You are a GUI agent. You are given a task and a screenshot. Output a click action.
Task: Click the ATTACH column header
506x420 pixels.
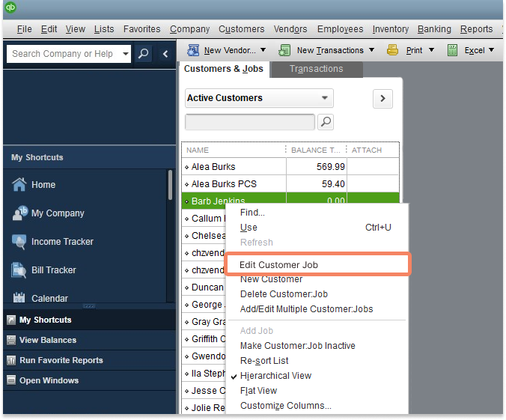point(373,150)
